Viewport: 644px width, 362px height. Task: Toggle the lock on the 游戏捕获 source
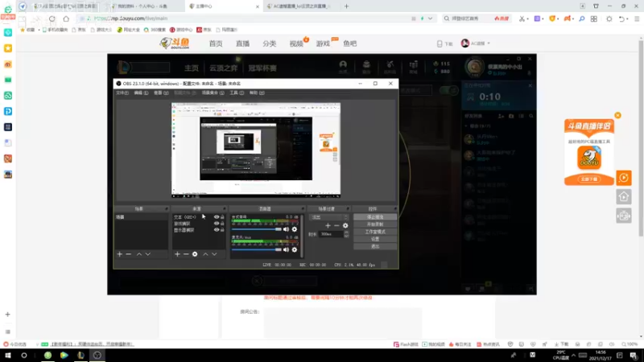222,224
